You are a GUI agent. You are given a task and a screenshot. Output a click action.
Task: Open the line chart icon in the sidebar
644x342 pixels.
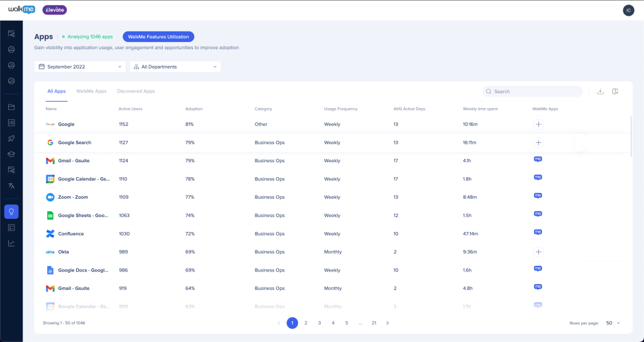11,243
